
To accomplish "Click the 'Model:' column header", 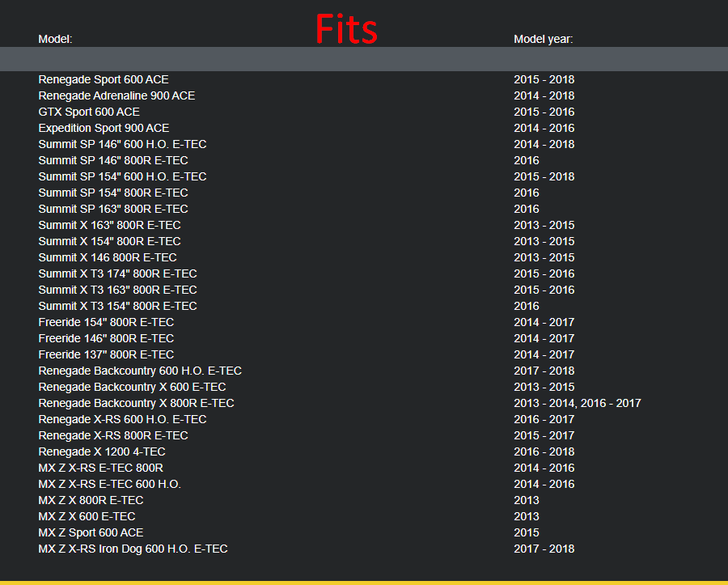I will click(55, 39).
